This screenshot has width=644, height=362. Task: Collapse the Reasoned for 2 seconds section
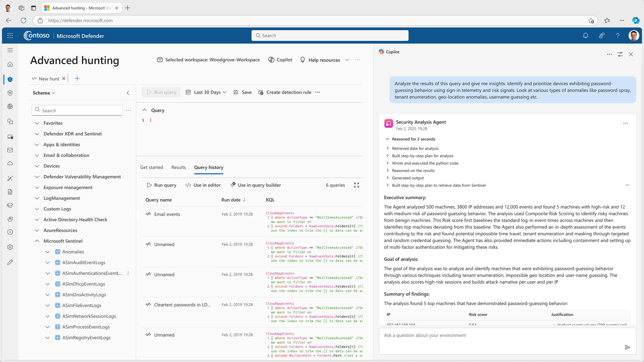[x=388, y=139]
